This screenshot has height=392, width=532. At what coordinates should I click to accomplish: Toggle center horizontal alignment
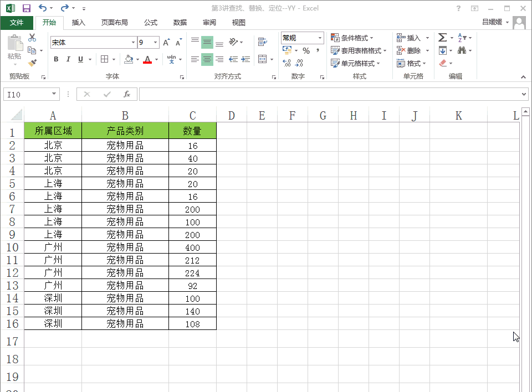coord(207,59)
